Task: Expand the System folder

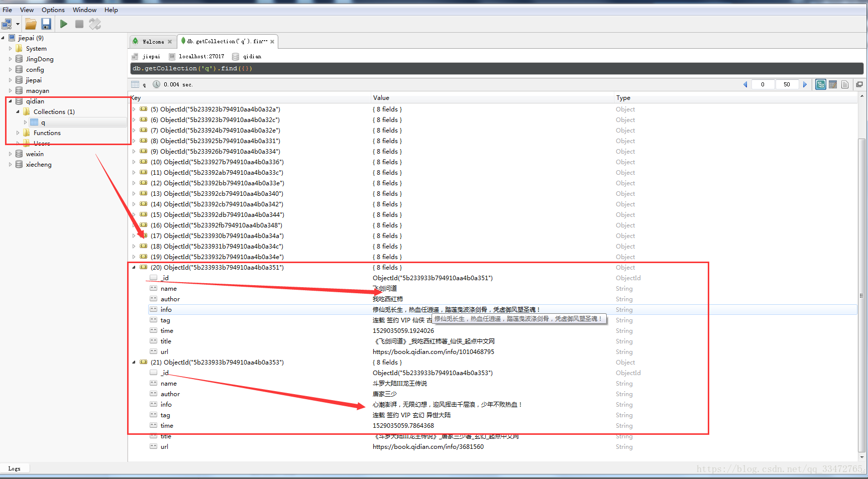Action: click(10, 48)
